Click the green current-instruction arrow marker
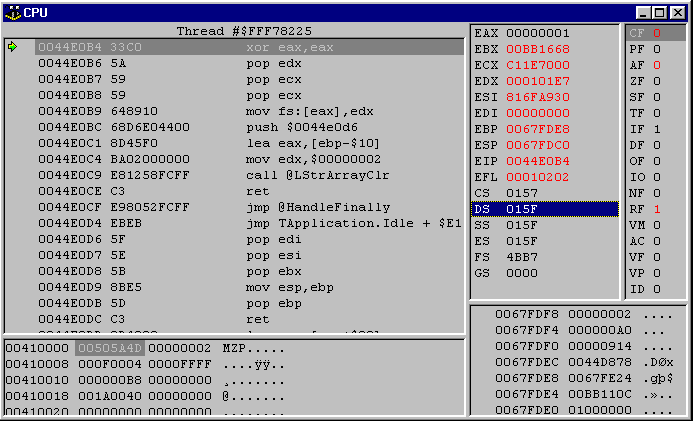The height and width of the screenshot is (421, 693). [12, 47]
